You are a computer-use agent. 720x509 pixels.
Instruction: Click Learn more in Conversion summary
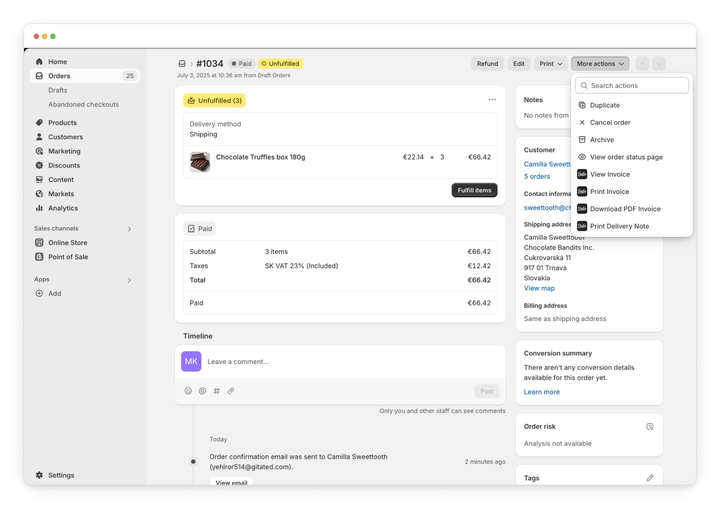[x=542, y=392]
